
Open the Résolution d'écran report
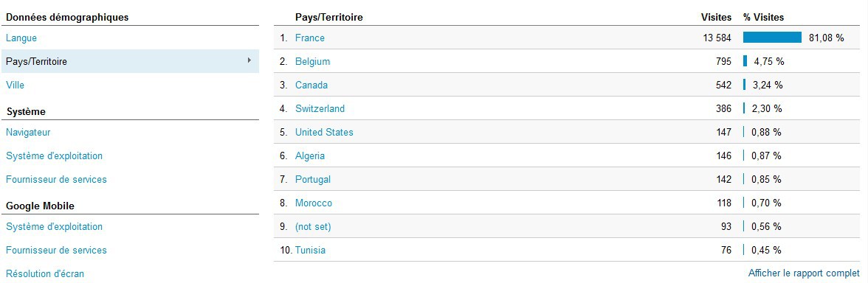(x=46, y=273)
